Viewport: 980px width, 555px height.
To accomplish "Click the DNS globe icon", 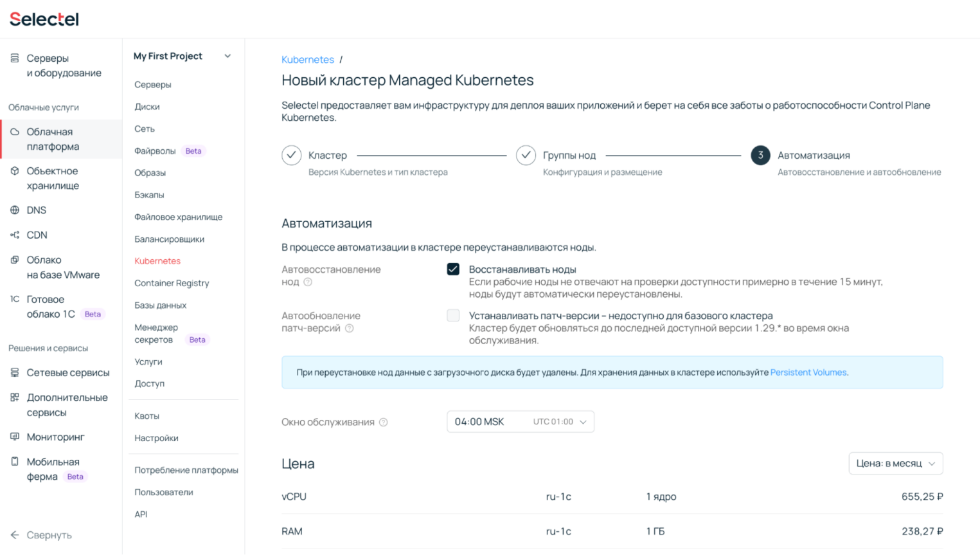I will click(x=15, y=210).
